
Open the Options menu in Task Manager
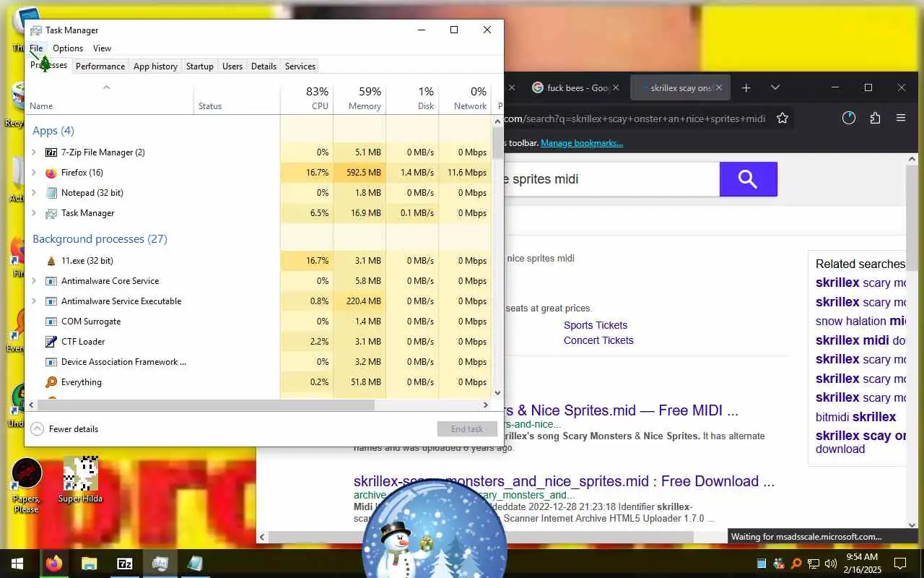pos(68,48)
